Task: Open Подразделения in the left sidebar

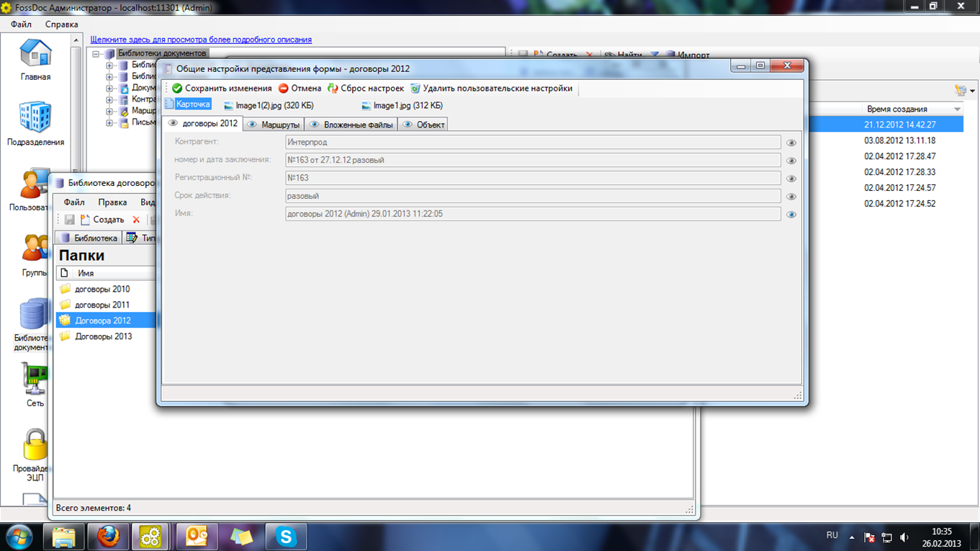Action: [35, 123]
